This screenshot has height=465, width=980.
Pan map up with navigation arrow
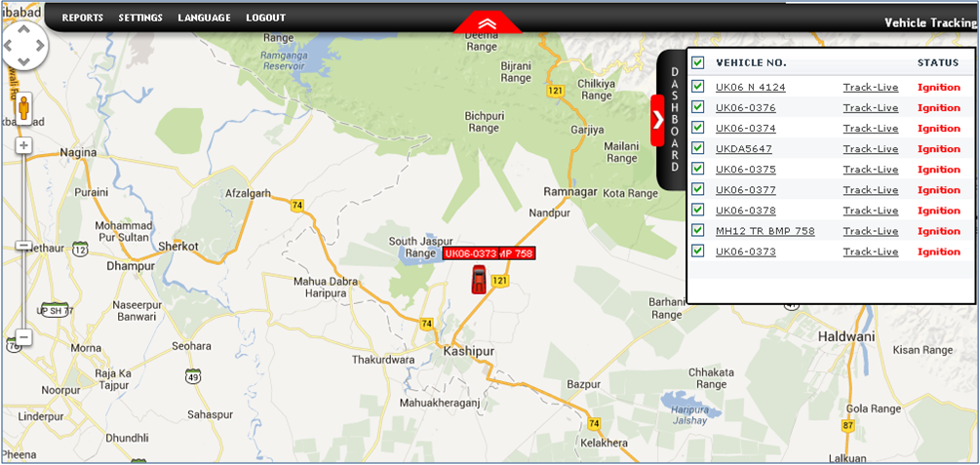23,28
